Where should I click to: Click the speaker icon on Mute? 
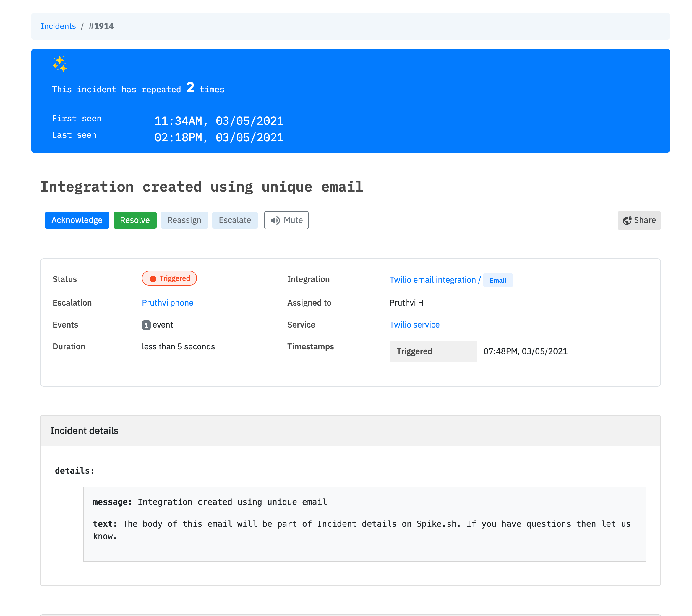point(275,220)
